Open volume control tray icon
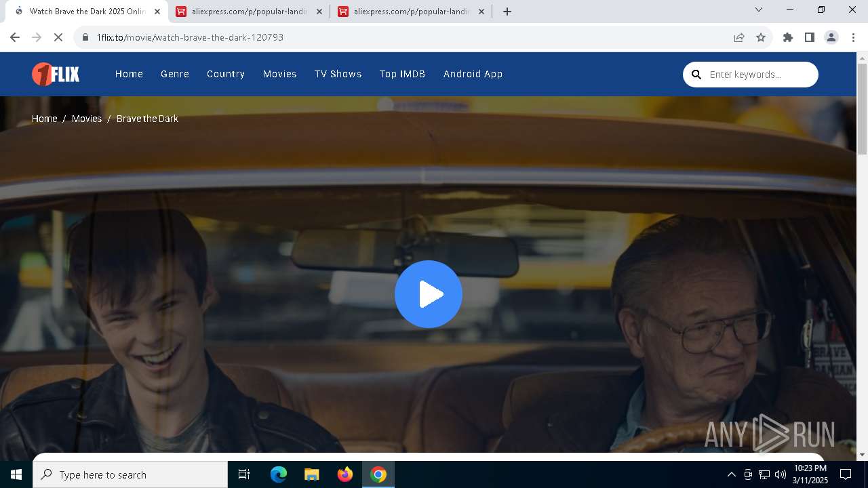This screenshot has width=868, height=488. 781,474
